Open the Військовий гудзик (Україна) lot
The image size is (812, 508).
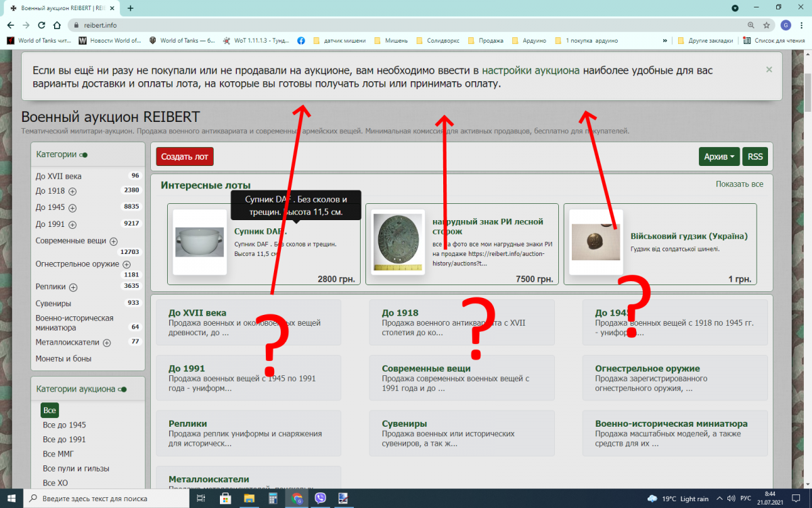689,236
